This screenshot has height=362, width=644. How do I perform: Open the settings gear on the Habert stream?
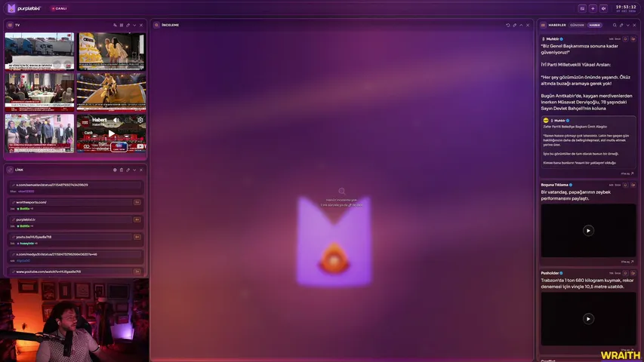pyautogui.click(x=140, y=120)
